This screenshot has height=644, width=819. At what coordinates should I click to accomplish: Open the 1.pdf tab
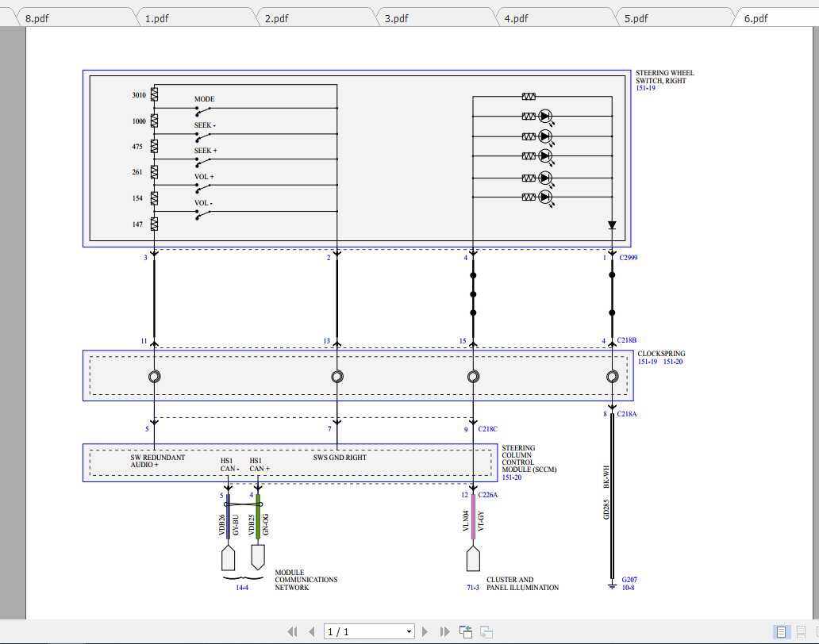click(x=157, y=18)
